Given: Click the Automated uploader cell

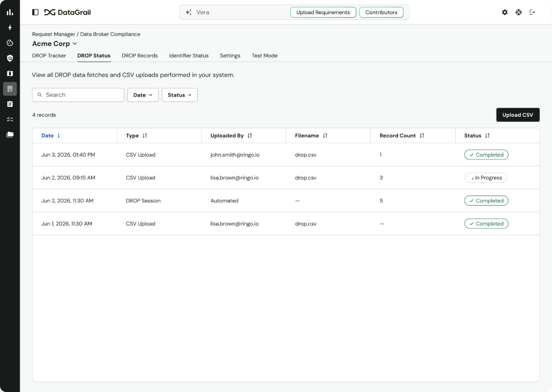Looking at the screenshot, I should (x=225, y=201).
